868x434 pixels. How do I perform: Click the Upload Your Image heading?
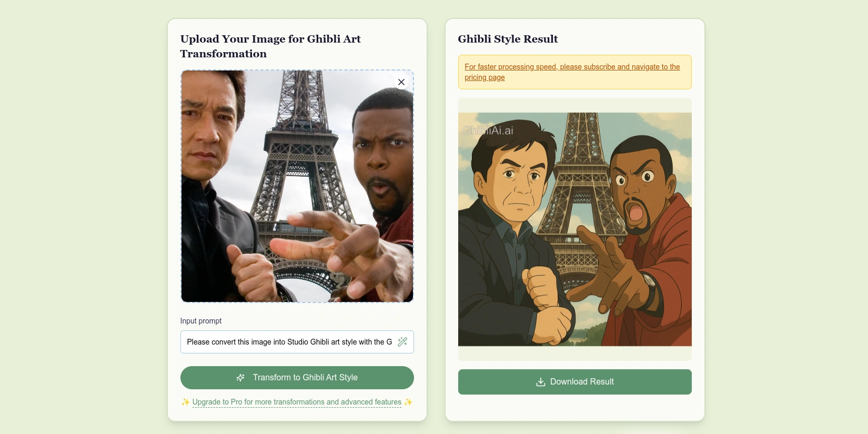click(270, 46)
